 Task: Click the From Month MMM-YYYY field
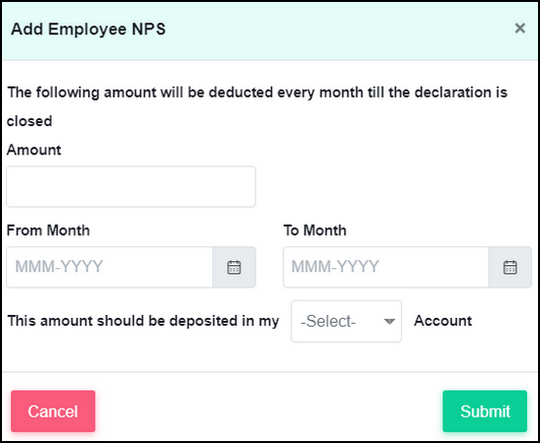[x=110, y=267]
